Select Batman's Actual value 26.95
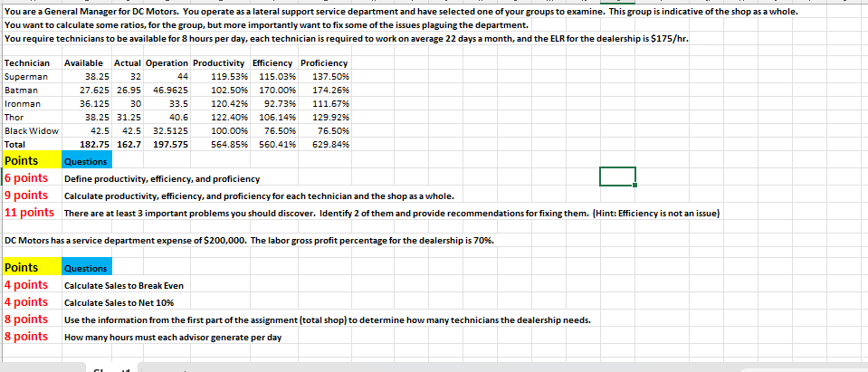 (x=128, y=90)
